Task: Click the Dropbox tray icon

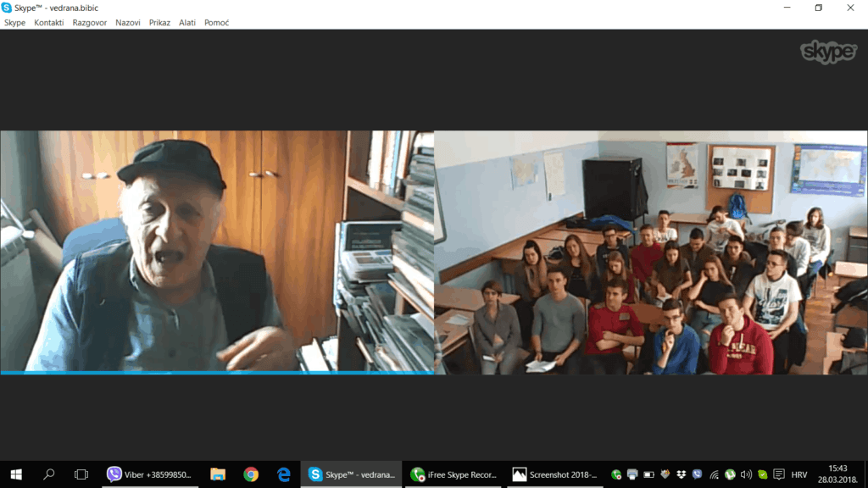Action: (681, 475)
